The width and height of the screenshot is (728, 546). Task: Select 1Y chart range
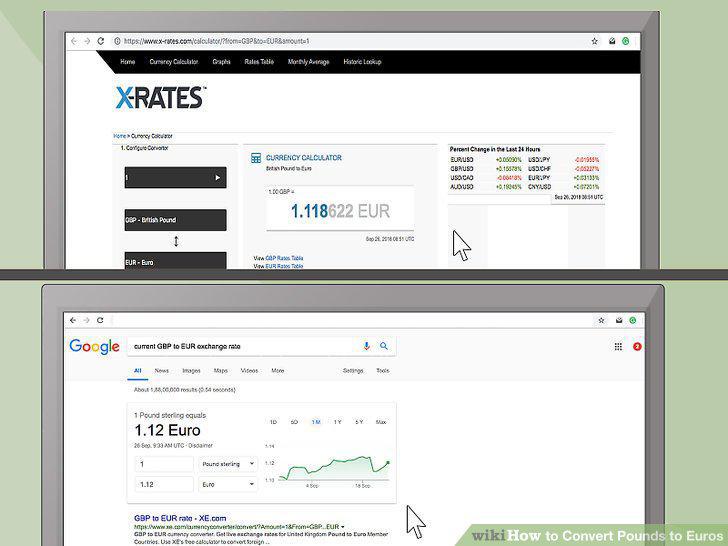[x=338, y=422]
